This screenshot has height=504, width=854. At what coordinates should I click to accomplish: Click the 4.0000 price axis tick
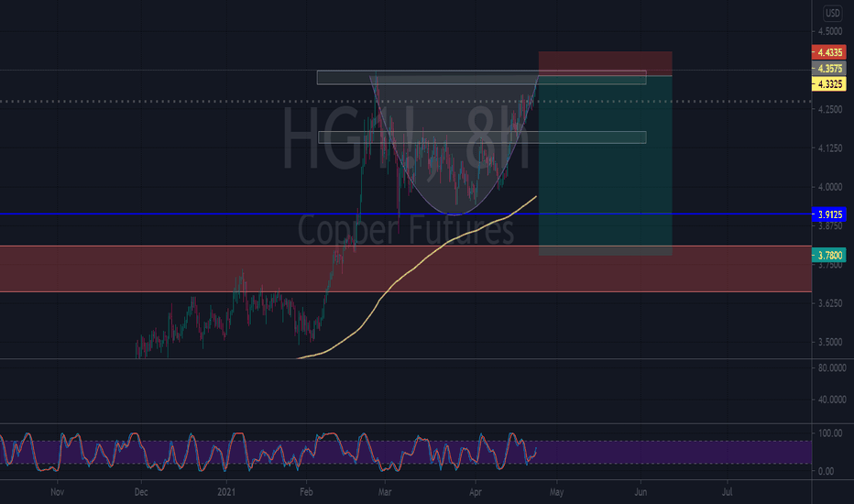(830, 186)
